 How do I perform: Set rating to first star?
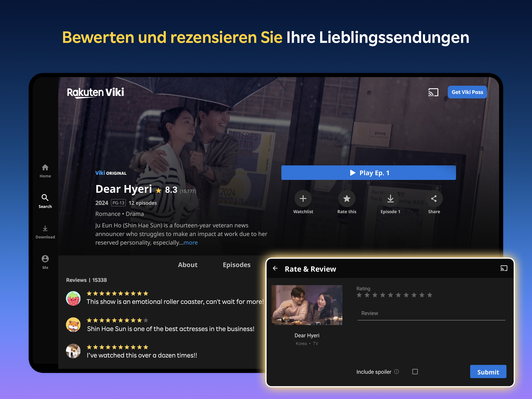[359, 295]
